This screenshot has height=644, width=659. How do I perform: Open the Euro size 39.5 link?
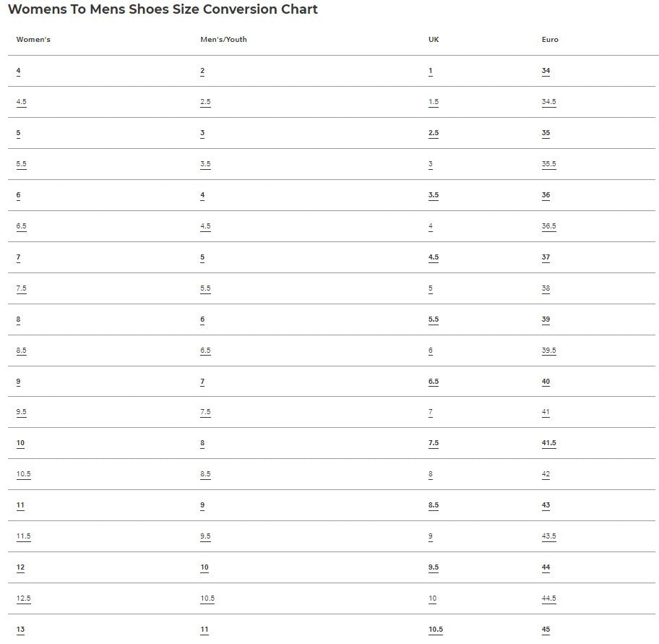[x=548, y=351]
